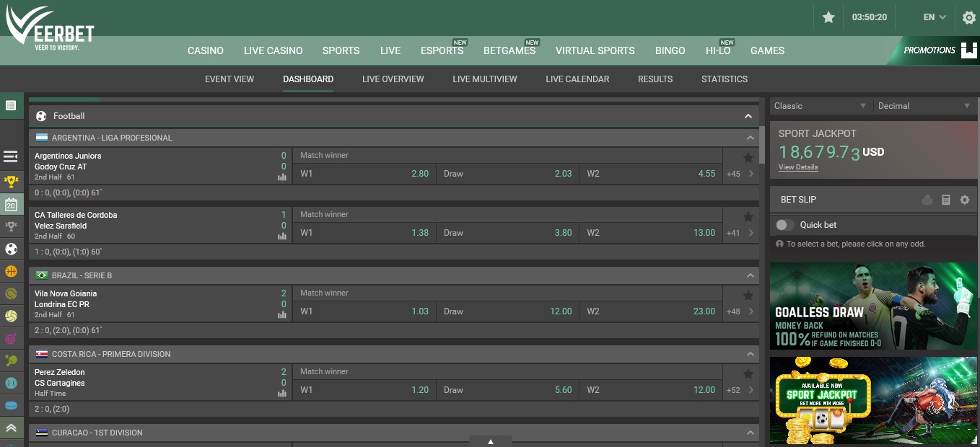Open favorites via the header star icon
Screen dimensions: 980x447
(x=828, y=17)
